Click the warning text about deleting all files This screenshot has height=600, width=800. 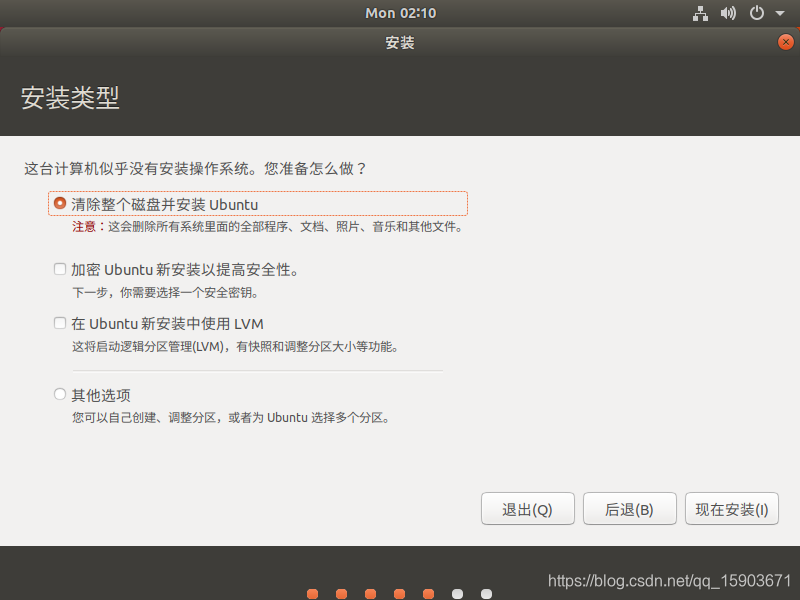268,227
